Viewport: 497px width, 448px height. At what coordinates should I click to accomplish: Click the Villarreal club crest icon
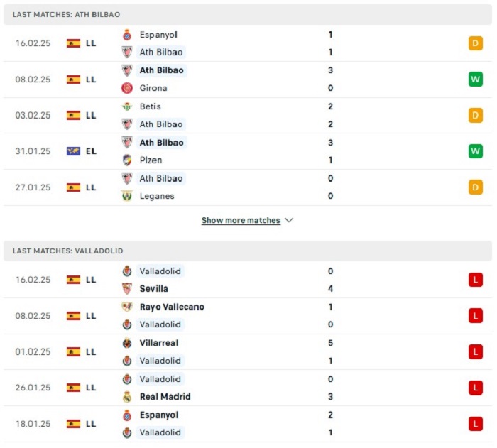127,343
